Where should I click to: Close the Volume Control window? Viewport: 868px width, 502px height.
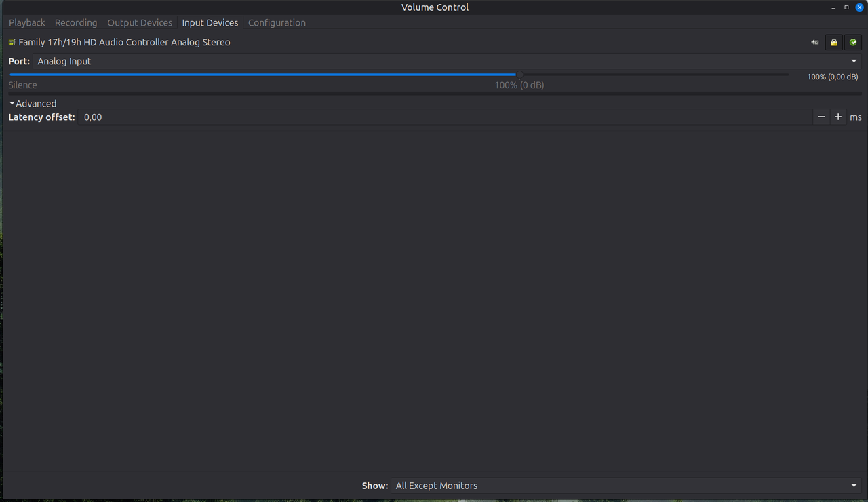point(859,7)
